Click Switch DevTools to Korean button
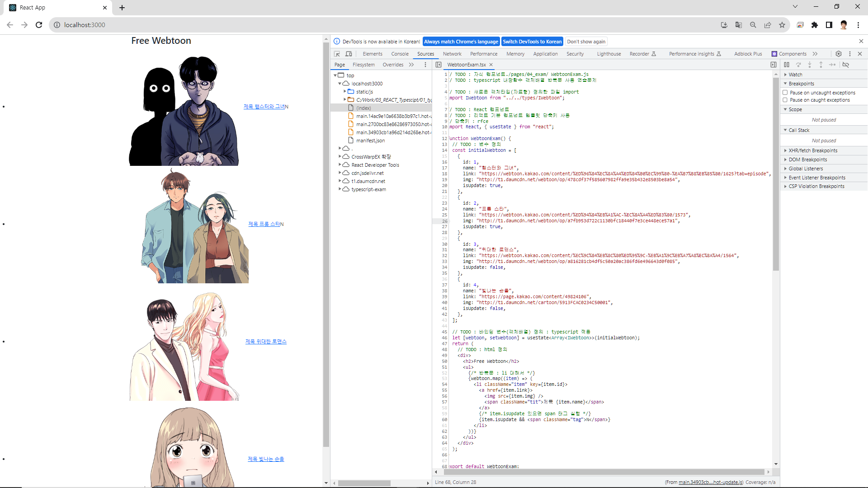 pyautogui.click(x=532, y=42)
